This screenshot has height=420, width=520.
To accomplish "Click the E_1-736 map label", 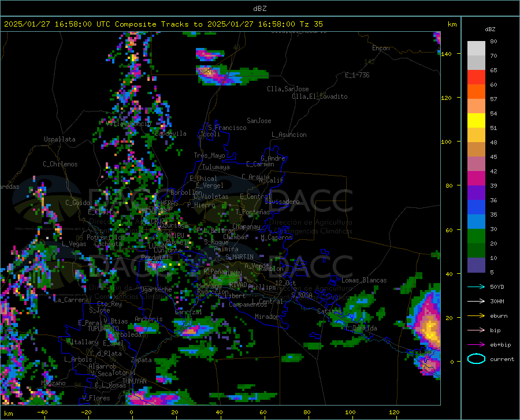I will pos(357,75).
